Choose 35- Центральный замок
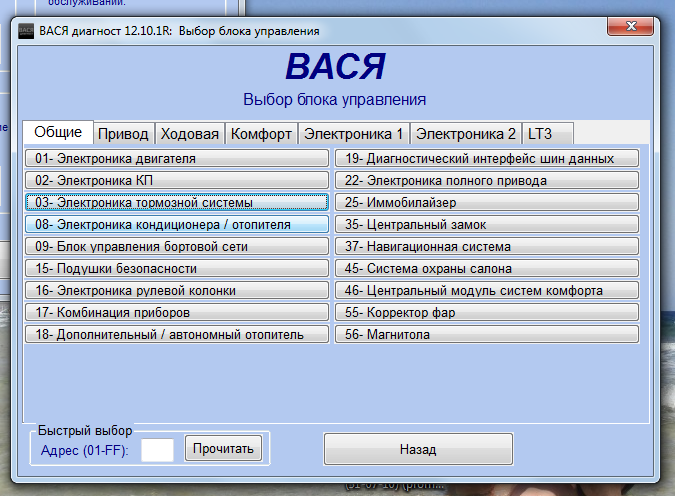The height and width of the screenshot is (496, 675). [x=487, y=224]
